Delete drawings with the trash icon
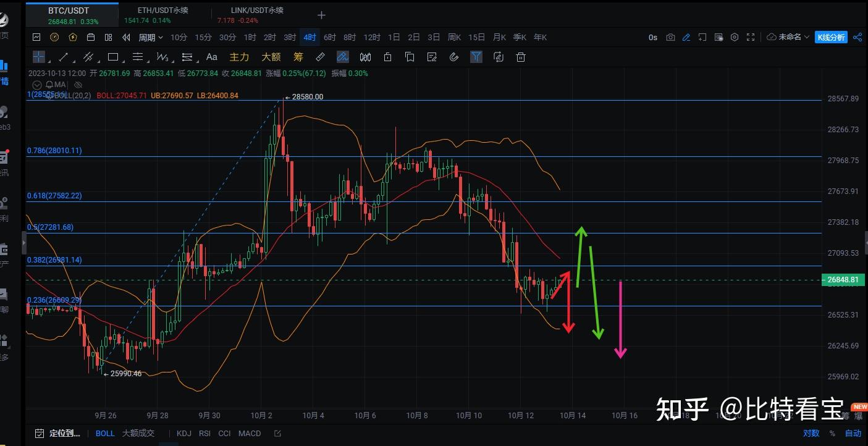 point(521,57)
